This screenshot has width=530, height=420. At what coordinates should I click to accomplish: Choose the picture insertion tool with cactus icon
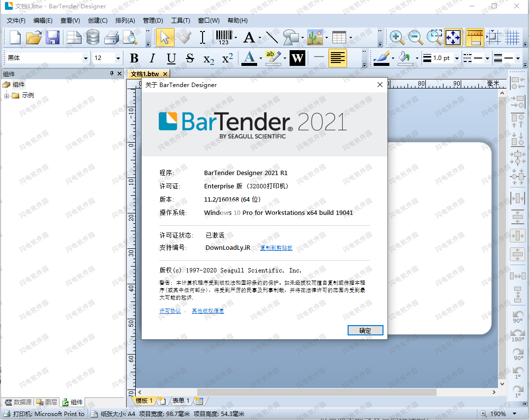[x=315, y=37]
